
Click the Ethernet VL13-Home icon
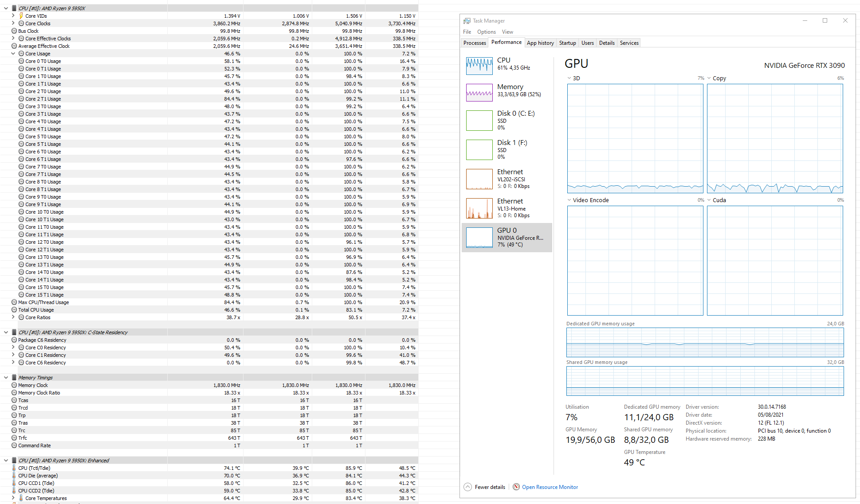[479, 209]
